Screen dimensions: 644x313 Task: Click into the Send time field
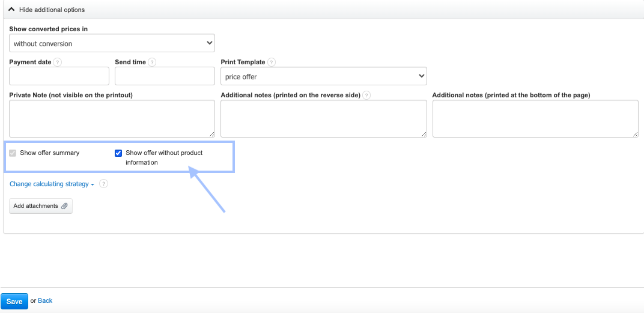[165, 76]
